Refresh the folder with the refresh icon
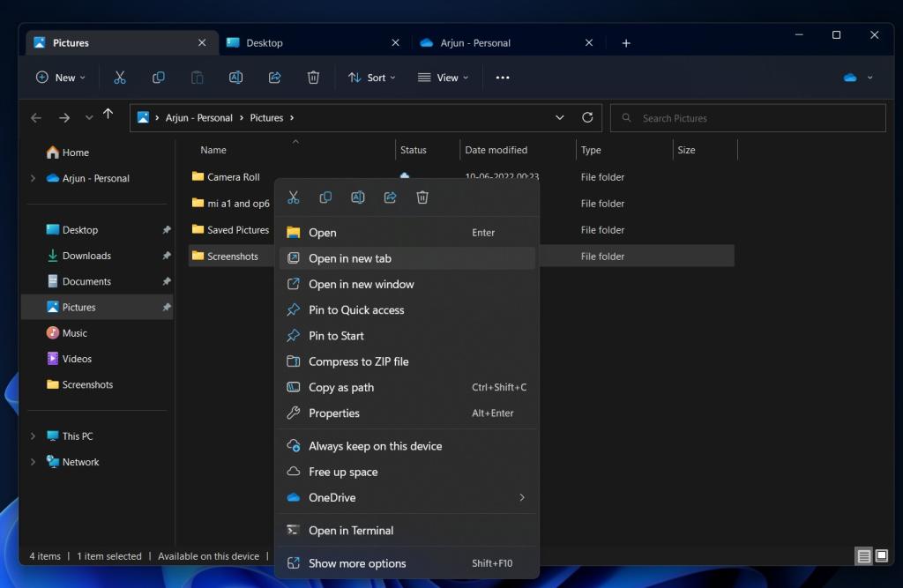 (x=588, y=117)
